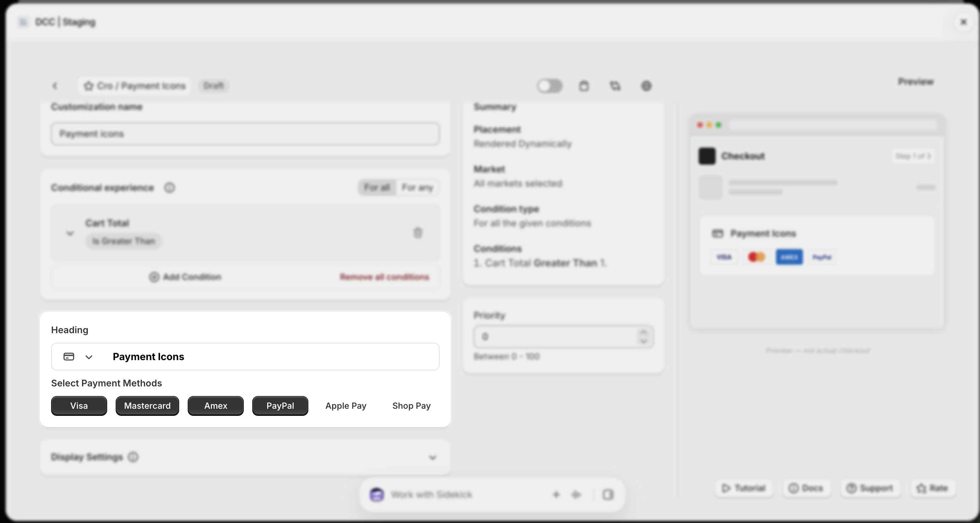Toggle the customization enable switch
Image resolution: width=980 pixels, height=523 pixels.
[x=550, y=86]
